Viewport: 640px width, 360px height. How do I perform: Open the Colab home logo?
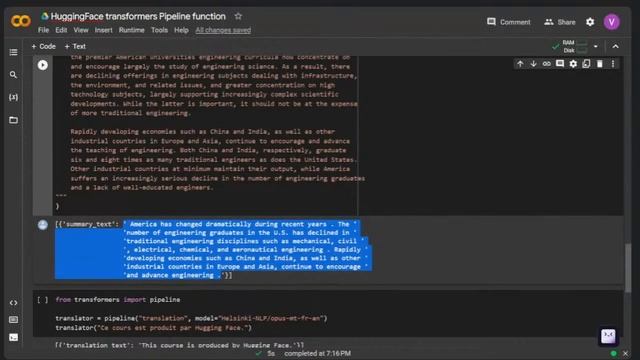21,20
